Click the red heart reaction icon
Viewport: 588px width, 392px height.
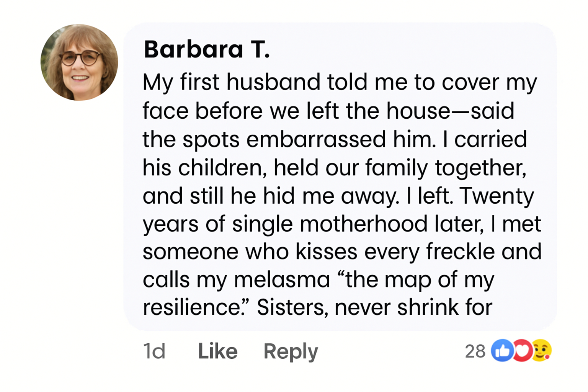pos(522,350)
